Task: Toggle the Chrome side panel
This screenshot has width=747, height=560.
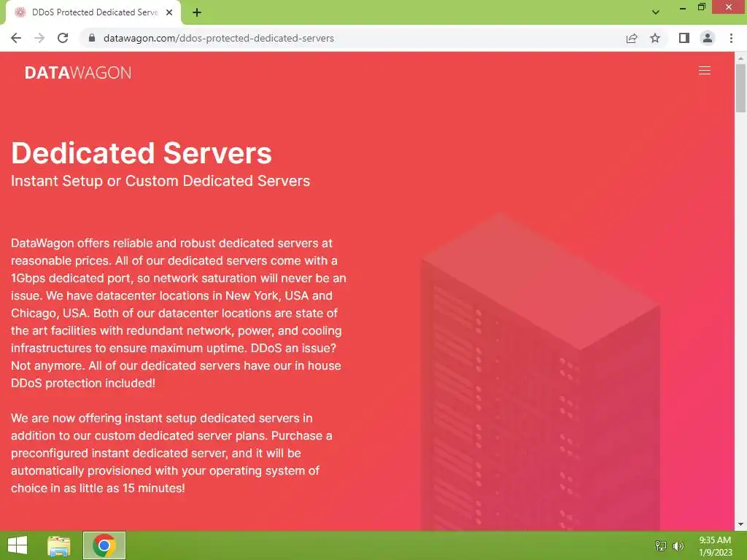Action: click(x=684, y=38)
